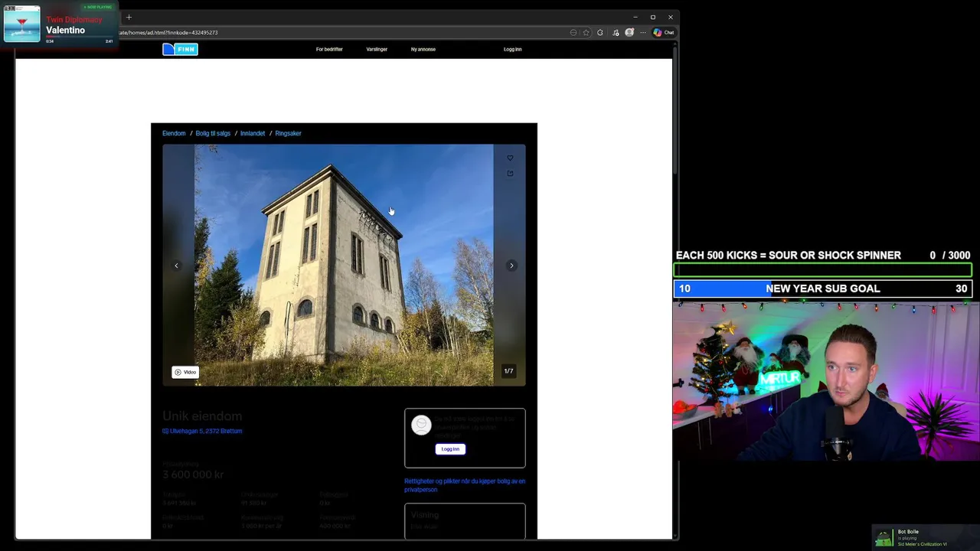Viewport: 980px width, 551px height.
Task: Go to Eiendom breadcrumb
Action: [x=174, y=133]
